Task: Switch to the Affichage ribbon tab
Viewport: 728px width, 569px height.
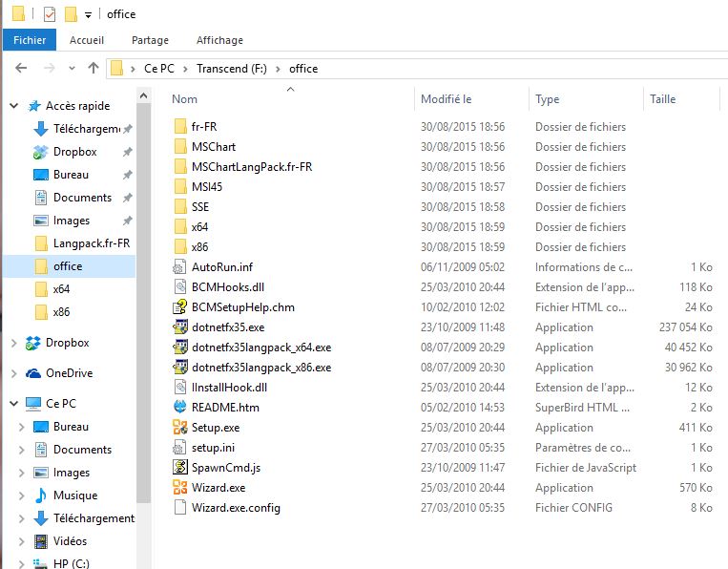Action: click(219, 40)
